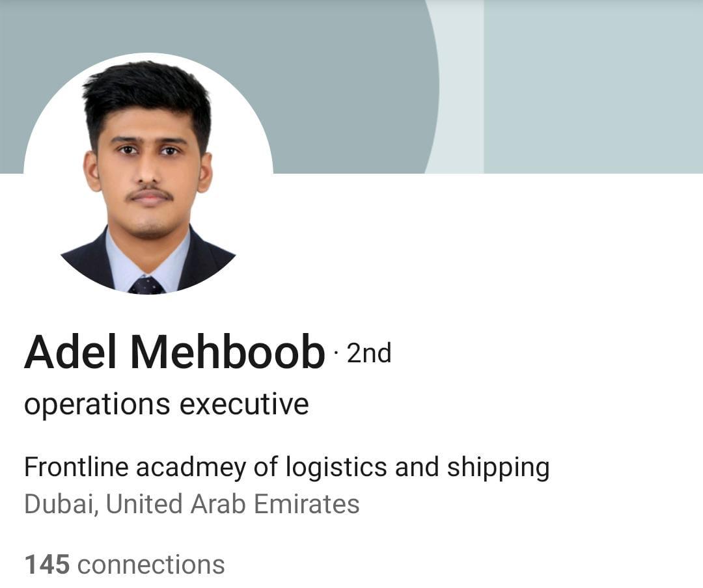
Task: Click the first name Adel in heading
Action: click(x=70, y=353)
